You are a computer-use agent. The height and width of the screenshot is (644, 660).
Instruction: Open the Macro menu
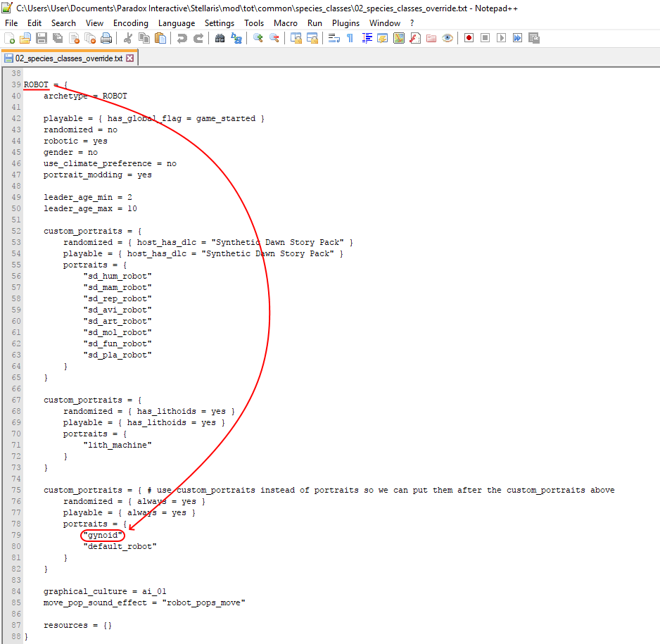(286, 23)
